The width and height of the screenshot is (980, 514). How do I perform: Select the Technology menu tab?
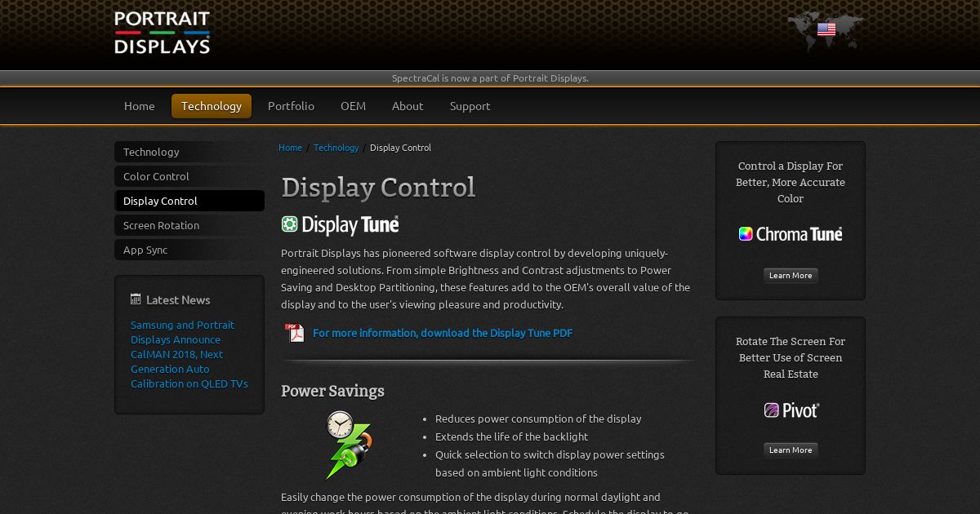(x=212, y=106)
